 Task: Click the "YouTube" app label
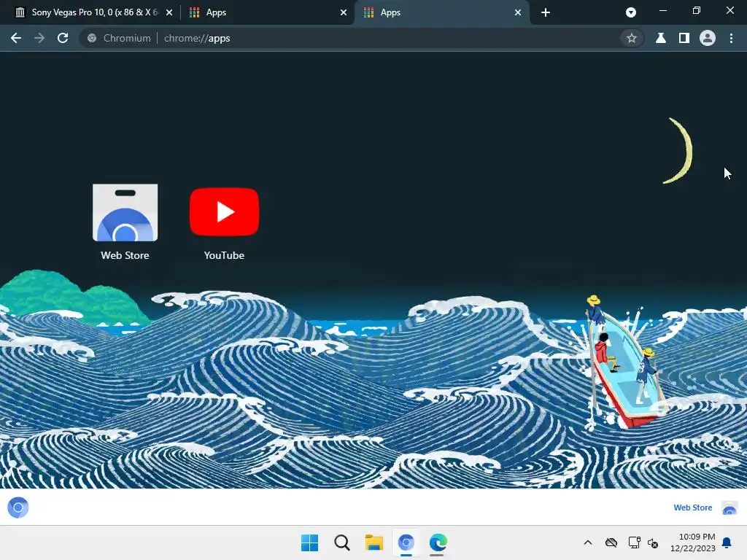(x=225, y=255)
